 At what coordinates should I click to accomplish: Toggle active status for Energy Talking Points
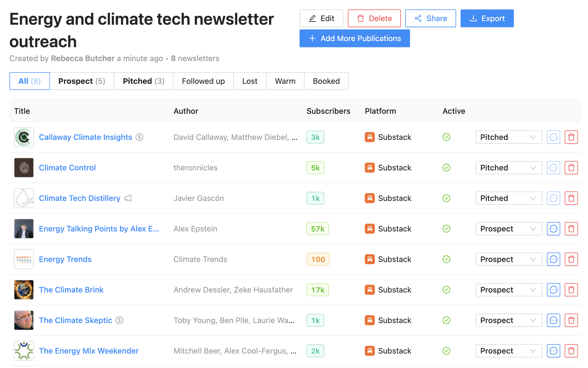446,228
